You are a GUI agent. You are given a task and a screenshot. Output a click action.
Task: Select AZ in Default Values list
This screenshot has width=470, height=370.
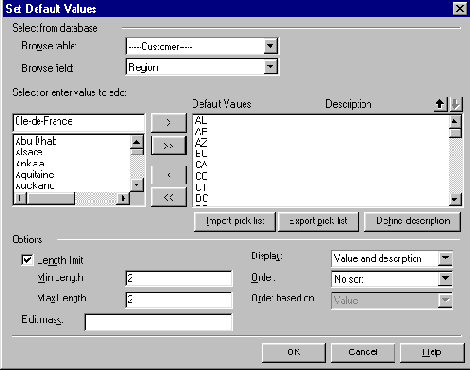pyautogui.click(x=201, y=143)
